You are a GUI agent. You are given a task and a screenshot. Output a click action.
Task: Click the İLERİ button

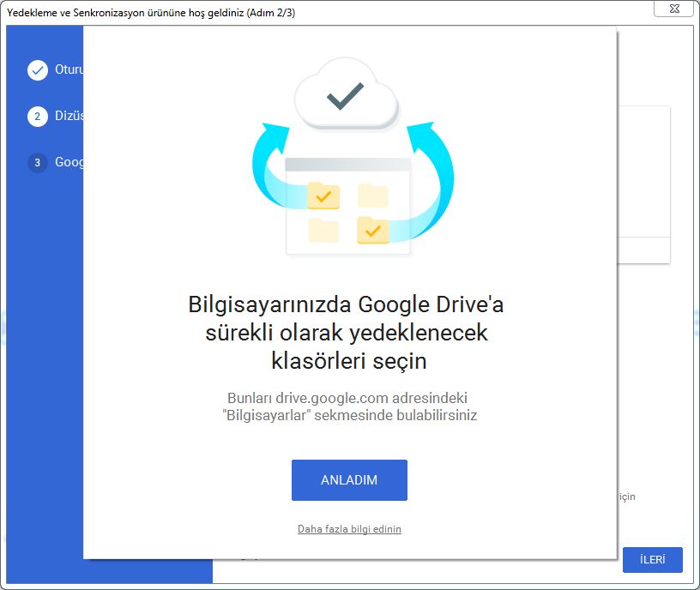coord(652,560)
